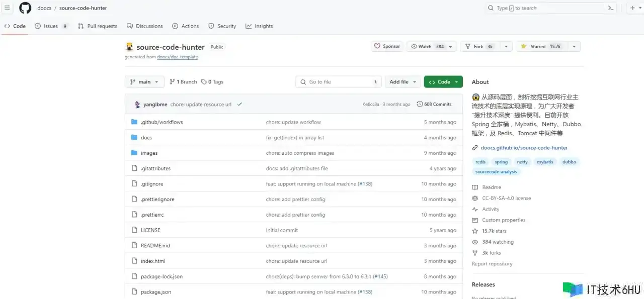
Task: Click the green commit status checkmark
Action: coord(239,105)
